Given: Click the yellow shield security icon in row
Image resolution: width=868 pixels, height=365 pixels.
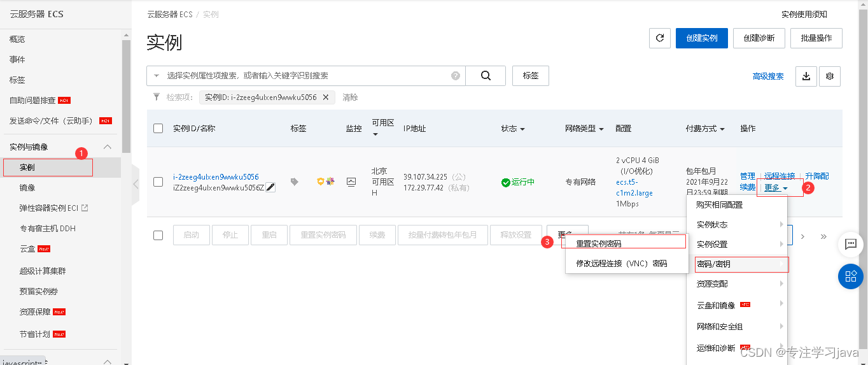Looking at the screenshot, I should [321, 182].
